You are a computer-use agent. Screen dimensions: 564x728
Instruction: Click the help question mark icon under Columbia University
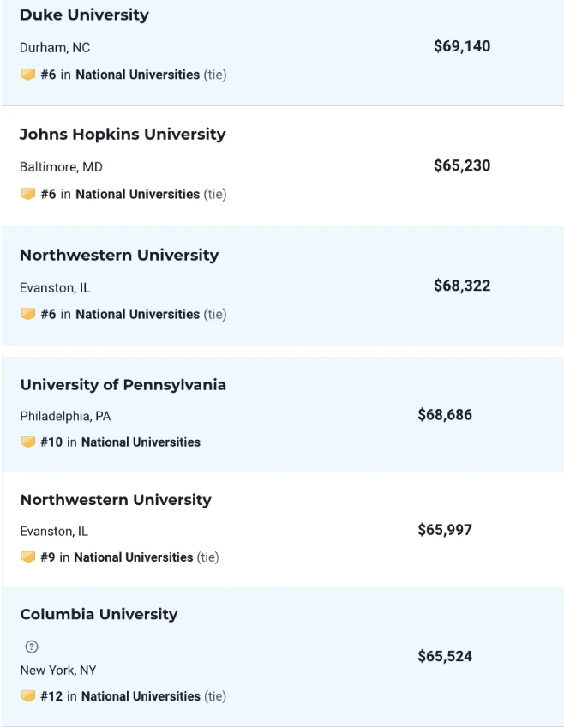(x=32, y=647)
